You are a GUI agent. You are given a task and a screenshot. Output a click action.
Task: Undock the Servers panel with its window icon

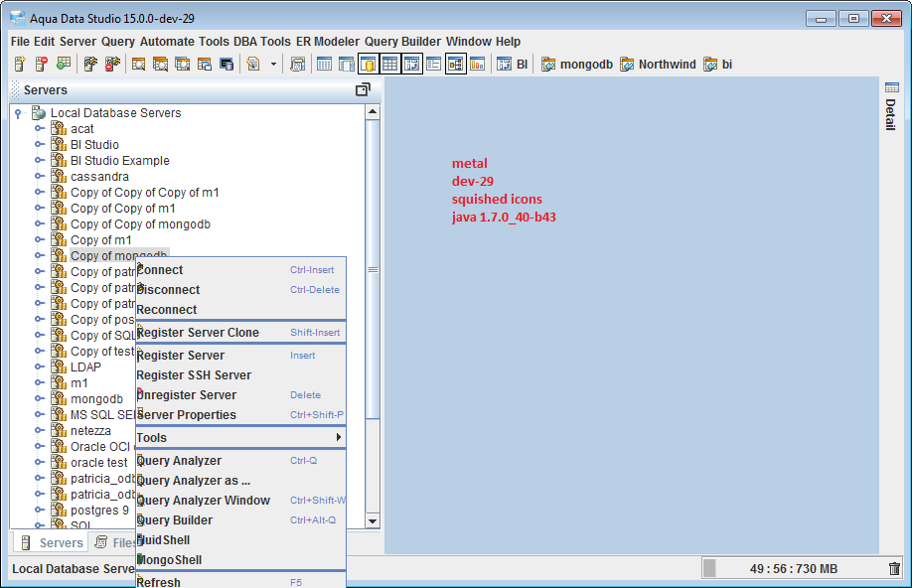coord(363,89)
